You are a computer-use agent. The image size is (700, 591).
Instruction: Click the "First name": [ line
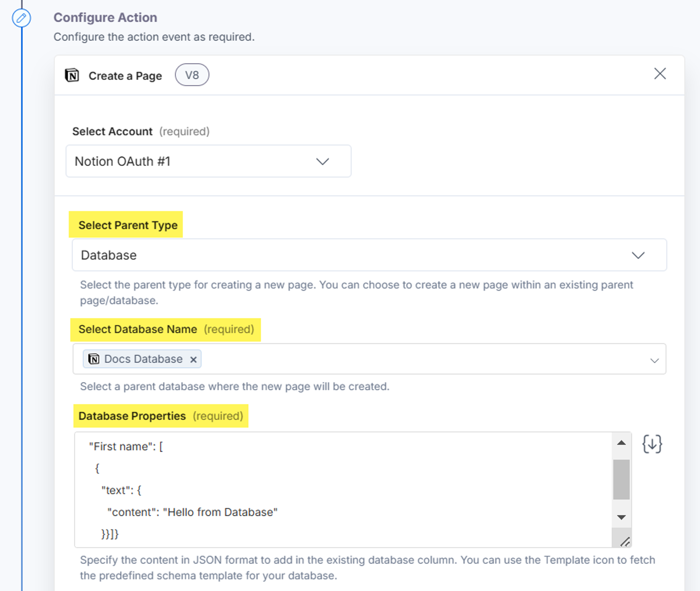(126, 447)
